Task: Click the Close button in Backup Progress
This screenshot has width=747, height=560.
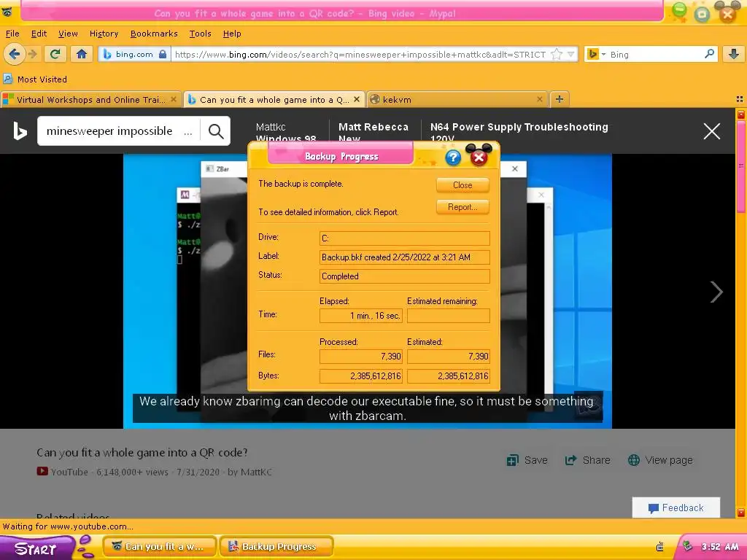Action: tap(462, 185)
